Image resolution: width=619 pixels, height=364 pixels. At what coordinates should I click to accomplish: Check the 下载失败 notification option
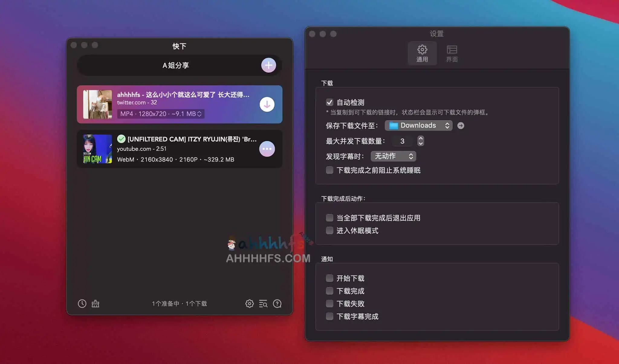(329, 304)
